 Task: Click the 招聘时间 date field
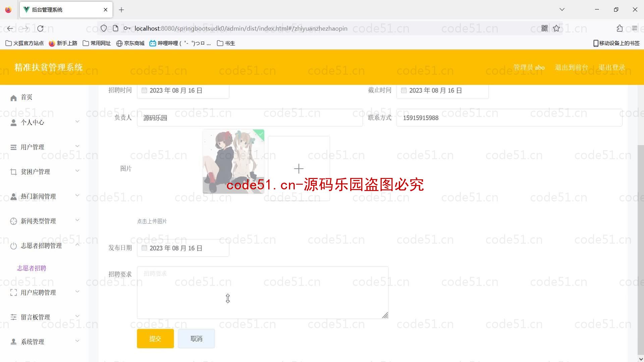[x=183, y=90]
